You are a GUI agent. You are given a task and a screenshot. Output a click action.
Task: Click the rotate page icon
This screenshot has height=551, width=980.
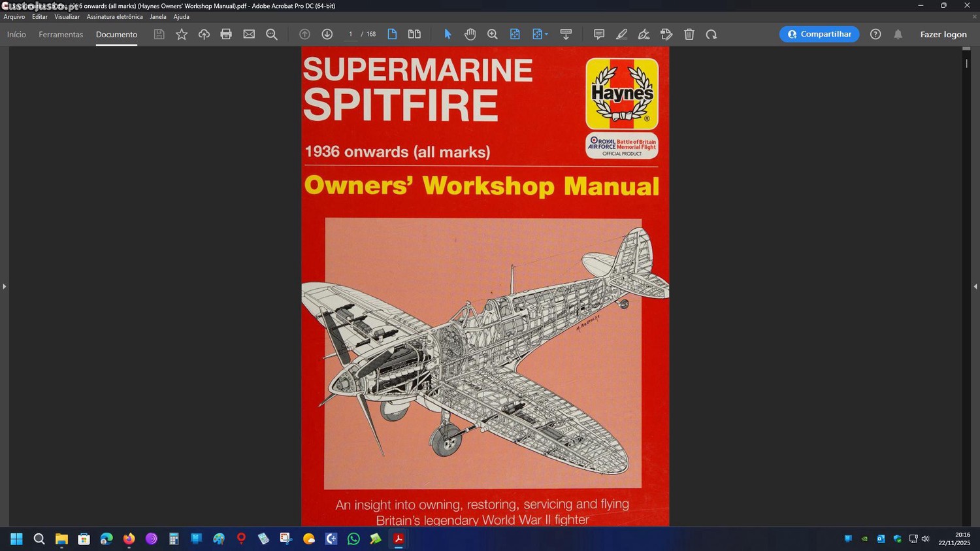[x=711, y=34]
